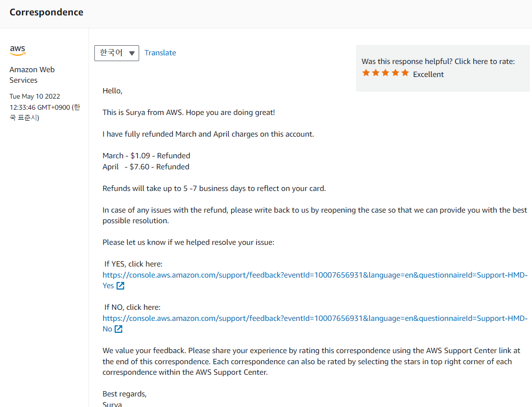
Task: Click 'Please let us know if we helped' line
Action: [x=188, y=242]
